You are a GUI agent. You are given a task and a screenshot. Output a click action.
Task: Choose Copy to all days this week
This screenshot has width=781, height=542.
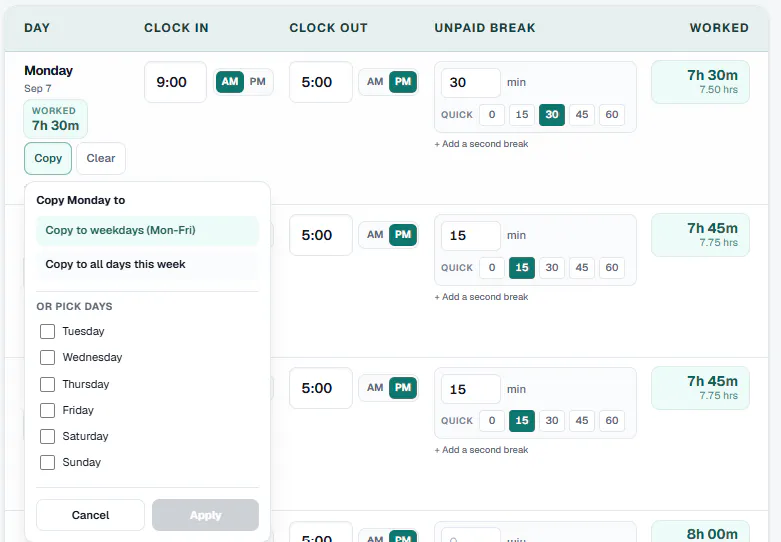coord(147,264)
